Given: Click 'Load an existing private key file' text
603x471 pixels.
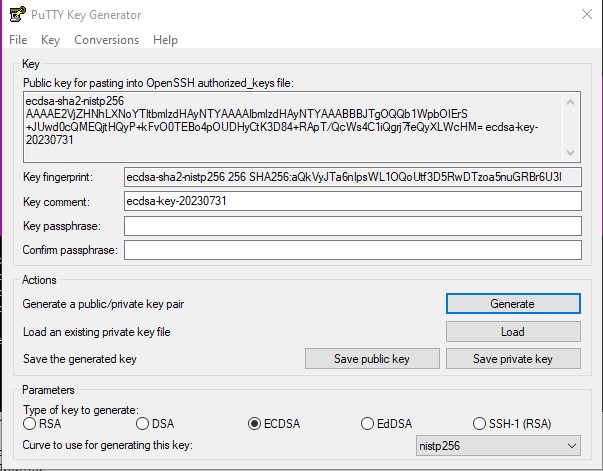Looking at the screenshot, I should (97, 332).
